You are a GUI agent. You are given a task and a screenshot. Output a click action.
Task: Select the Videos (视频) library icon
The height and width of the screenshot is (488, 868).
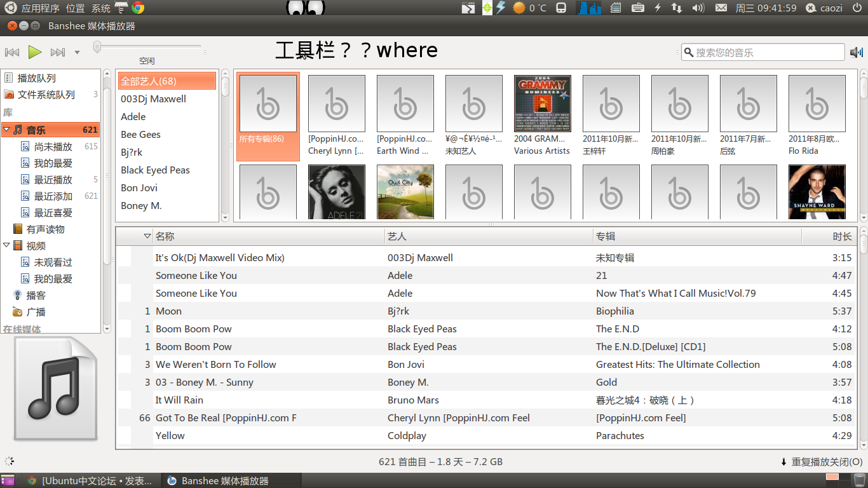(18, 245)
